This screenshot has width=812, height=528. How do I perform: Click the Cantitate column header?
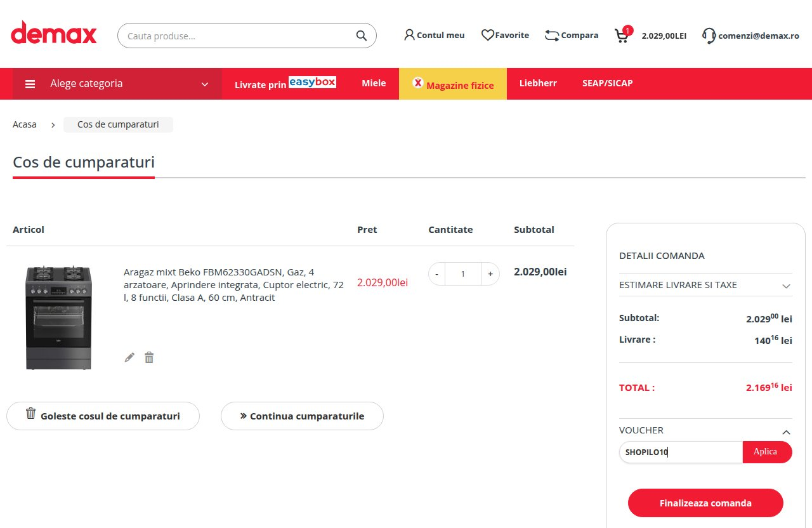point(450,230)
